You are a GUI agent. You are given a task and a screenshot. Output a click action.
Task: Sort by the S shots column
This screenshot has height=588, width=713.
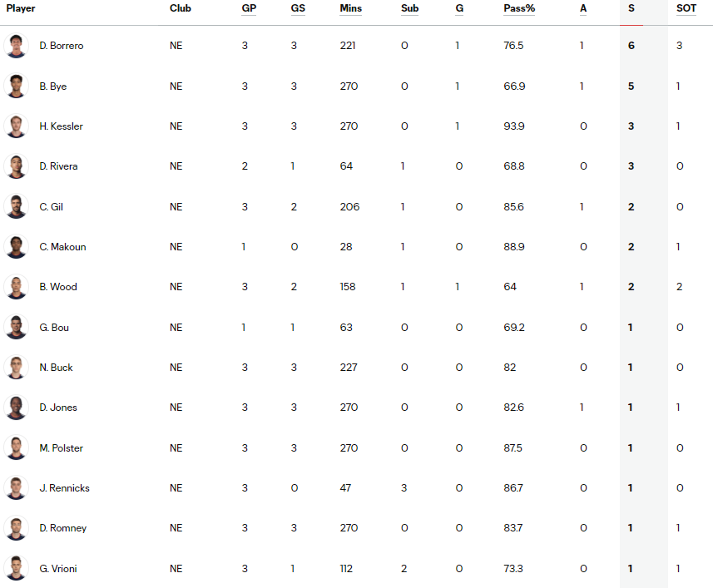tap(631, 8)
